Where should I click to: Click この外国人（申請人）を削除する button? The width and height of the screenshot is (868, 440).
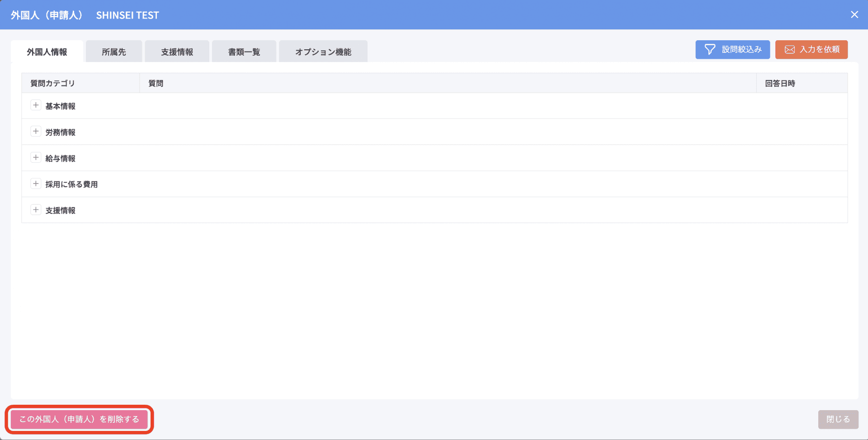pyautogui.click(x=79, y=419)
